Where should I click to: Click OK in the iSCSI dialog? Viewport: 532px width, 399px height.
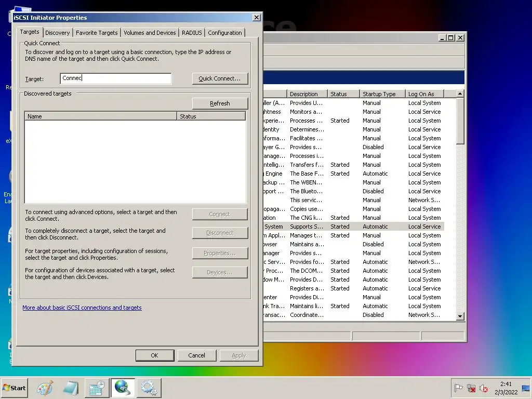click(x=155, y=355)
